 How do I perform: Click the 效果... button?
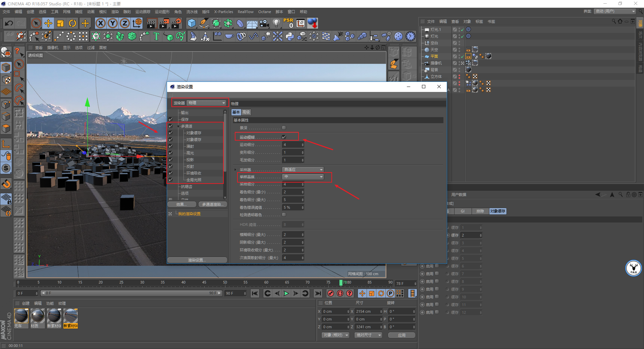coord(181,204)
